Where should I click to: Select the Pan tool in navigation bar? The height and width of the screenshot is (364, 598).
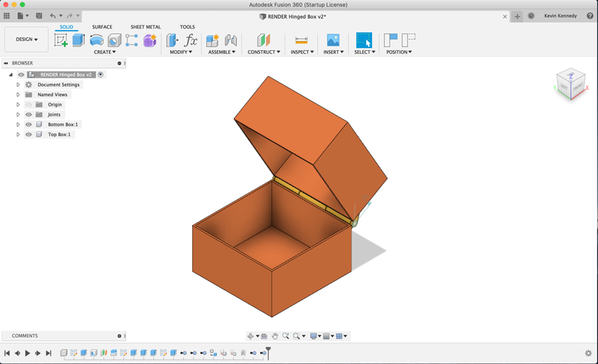click(275, 335)
